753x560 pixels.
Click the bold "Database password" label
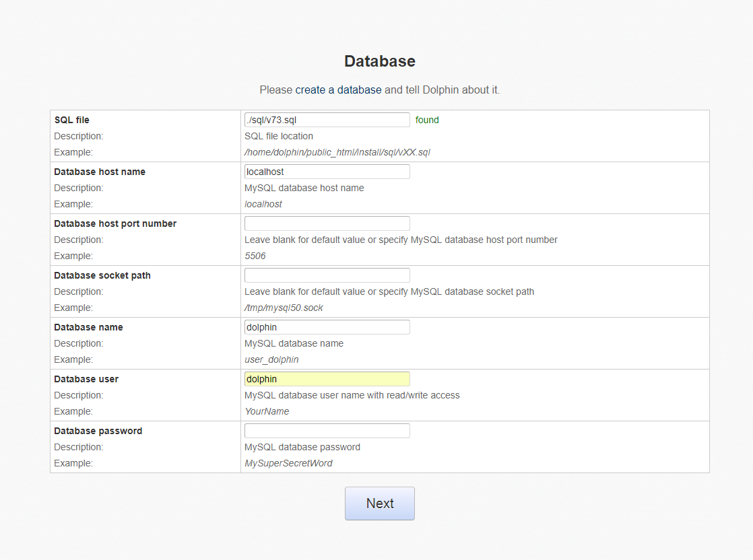tap(98, 431)
